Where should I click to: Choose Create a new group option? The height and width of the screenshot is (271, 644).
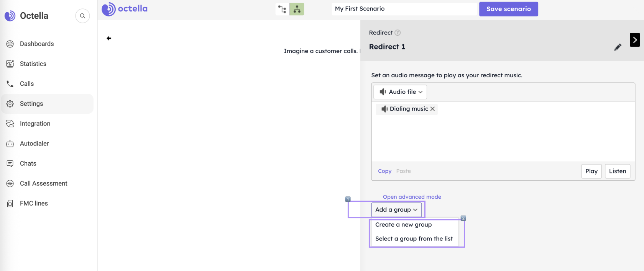coord(403,225)
